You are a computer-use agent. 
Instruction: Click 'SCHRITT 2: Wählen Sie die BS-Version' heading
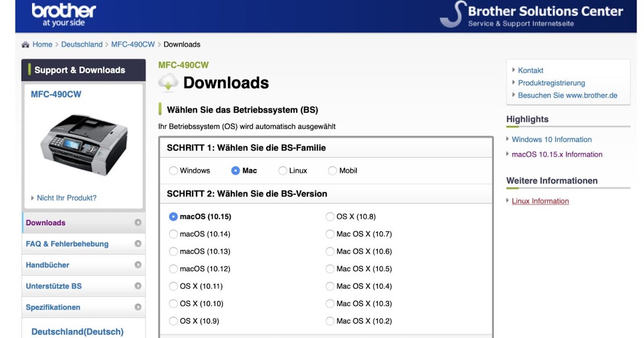coord(247,194)
